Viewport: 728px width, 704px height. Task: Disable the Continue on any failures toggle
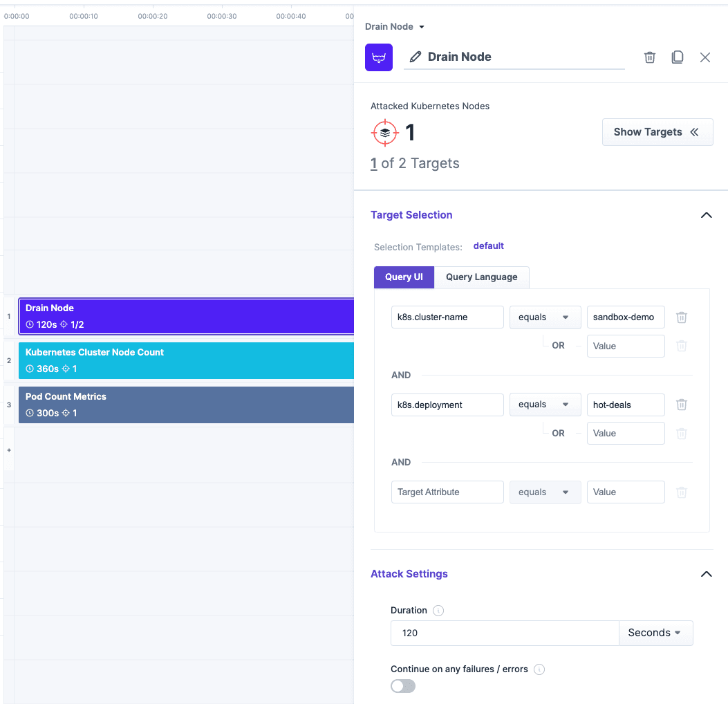[x=403, y=685]
